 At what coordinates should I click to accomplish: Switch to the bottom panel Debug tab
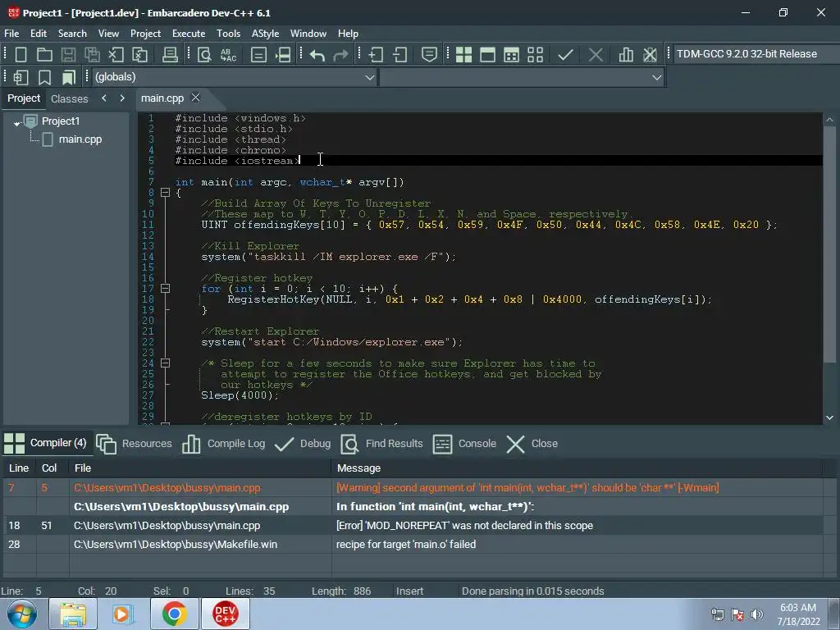pos(303,444)
